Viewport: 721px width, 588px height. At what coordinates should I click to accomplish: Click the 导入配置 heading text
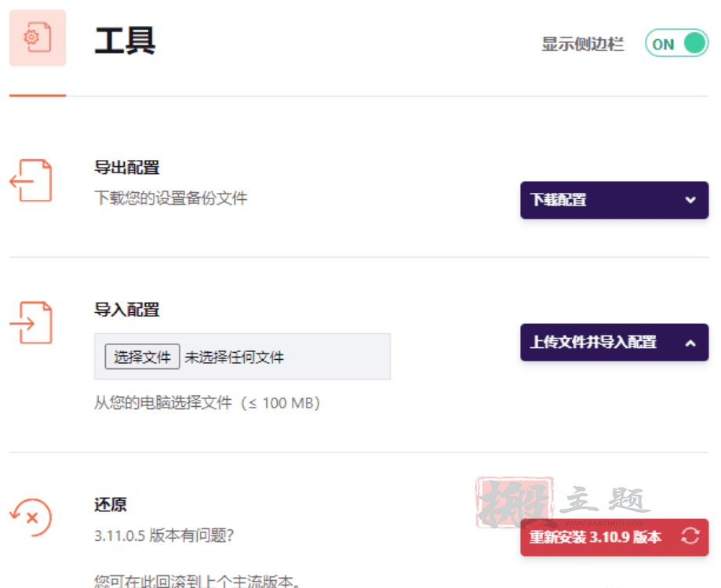pyautogui.click(x=127, y=310)
